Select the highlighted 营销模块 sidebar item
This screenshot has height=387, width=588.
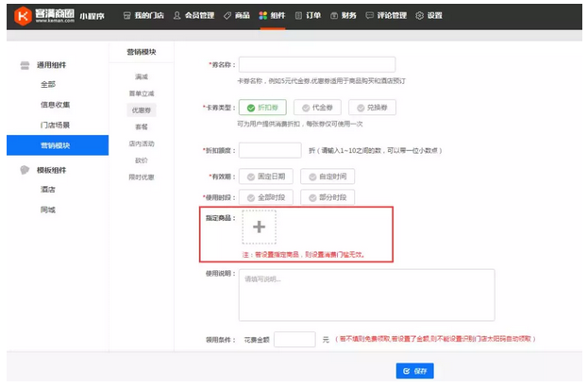click(58, 145)
